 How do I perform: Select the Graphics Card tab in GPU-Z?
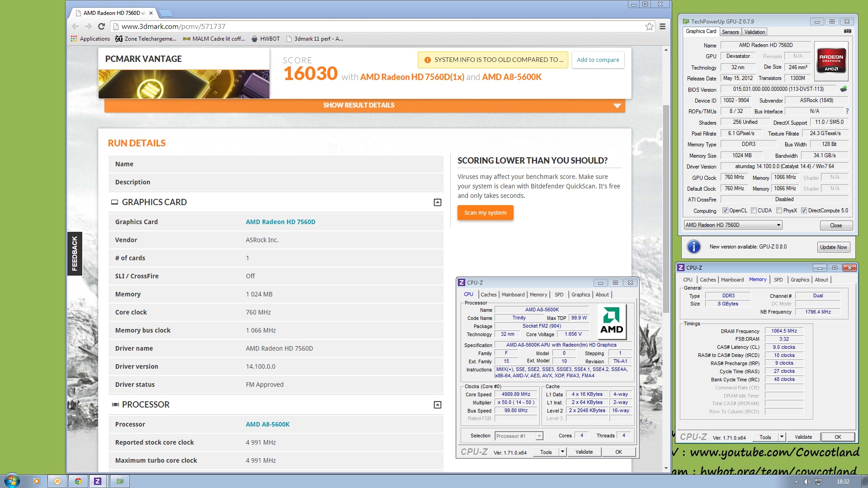pyautogui.click(x=701, y=31)
